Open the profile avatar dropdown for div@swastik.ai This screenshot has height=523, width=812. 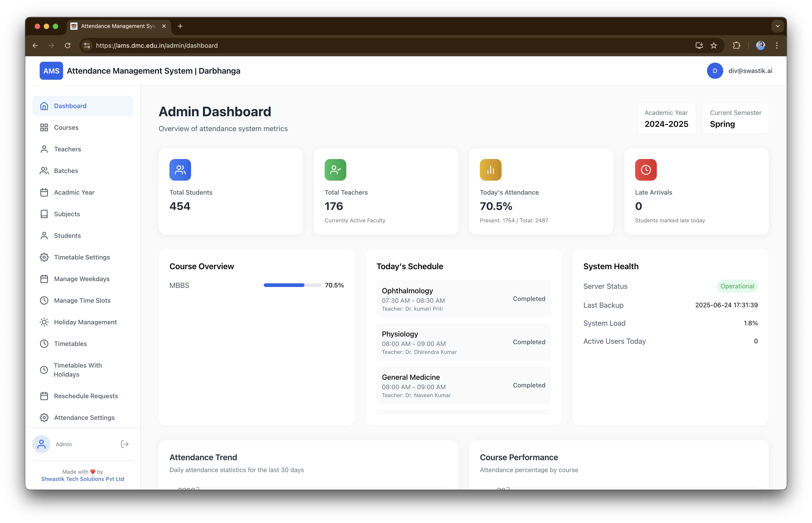715,71
